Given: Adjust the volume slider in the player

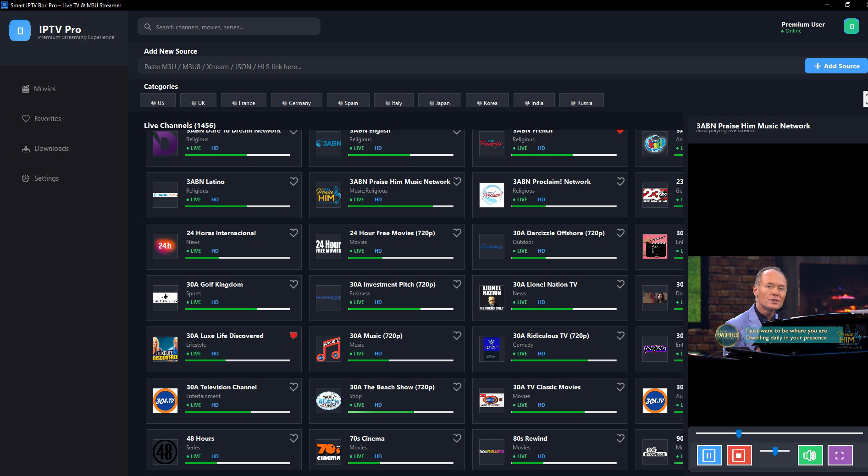Looking at the screenshot, I should click(x=775, y=452).
